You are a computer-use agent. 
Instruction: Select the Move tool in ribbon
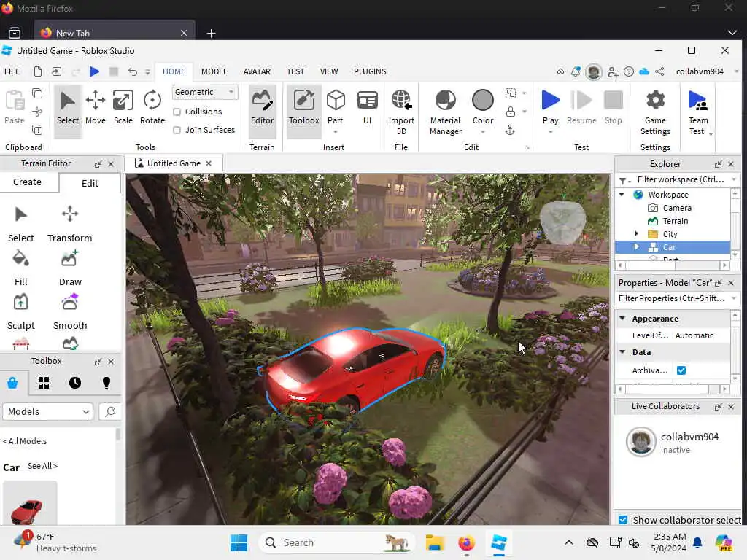click(x=96, y=108)
